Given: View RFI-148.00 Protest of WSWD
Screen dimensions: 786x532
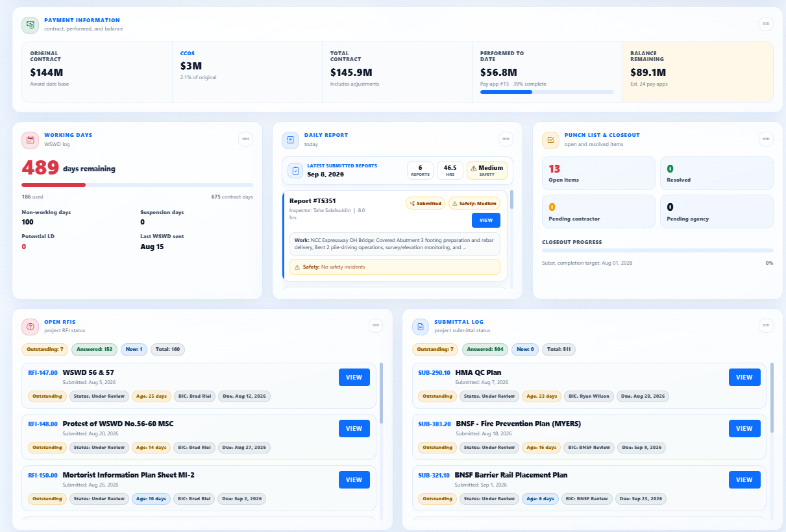Looking at the screenshot, I should pyautogui.click(x=354, y=428).
